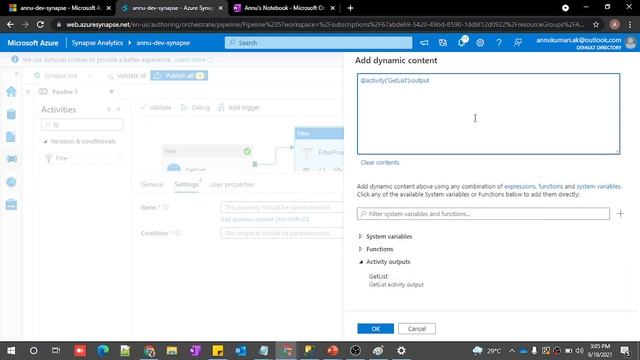Open the Home hub icon in sidebar
The height and width of the screenshot is (360, 640).
pyautogui.click(x=11, y=91)
